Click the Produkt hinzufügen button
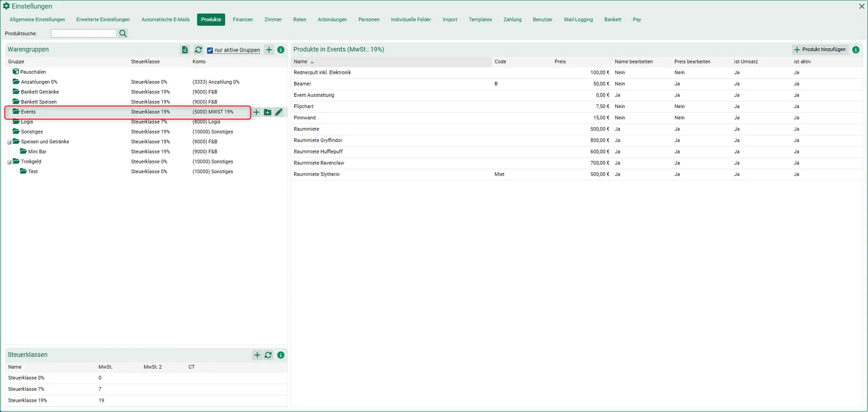 point(820,49)
